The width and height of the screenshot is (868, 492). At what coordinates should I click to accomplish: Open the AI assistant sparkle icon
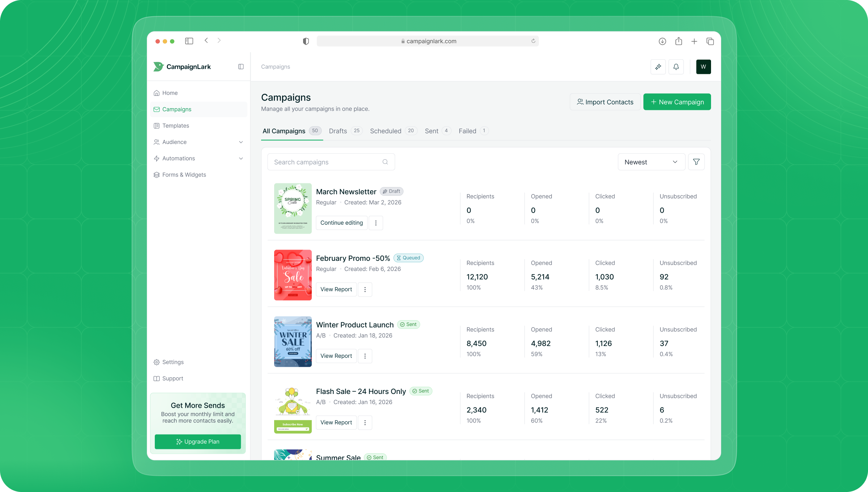658,67
